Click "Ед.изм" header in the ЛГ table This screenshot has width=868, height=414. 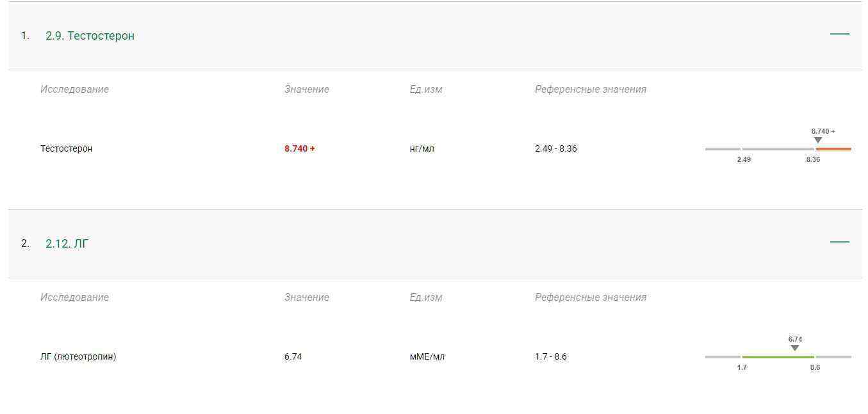425,297
